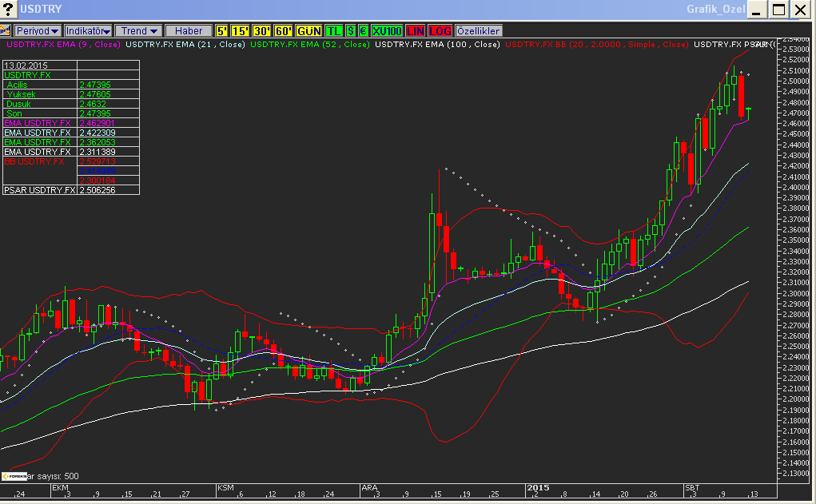Expand the Indikatör dropdown menu
The width and height of the screenshot is (816, 504).
point(88,30)
